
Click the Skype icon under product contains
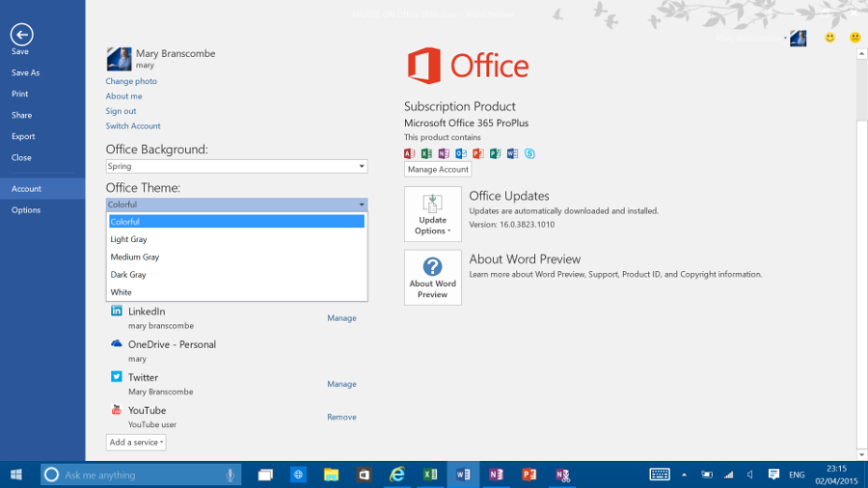tap(529, 153)
